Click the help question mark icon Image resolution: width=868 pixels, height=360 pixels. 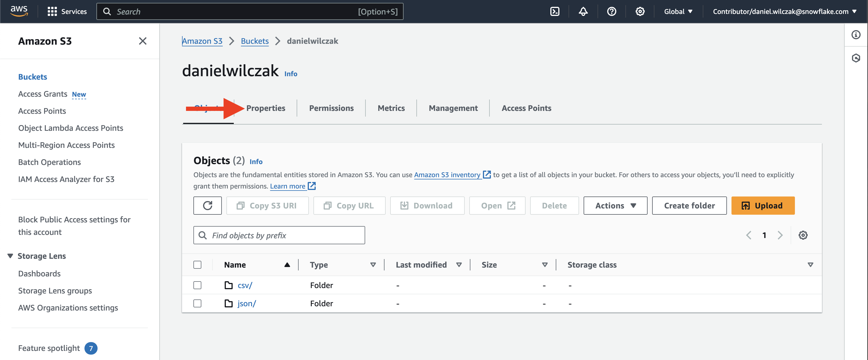coord(611,11)
